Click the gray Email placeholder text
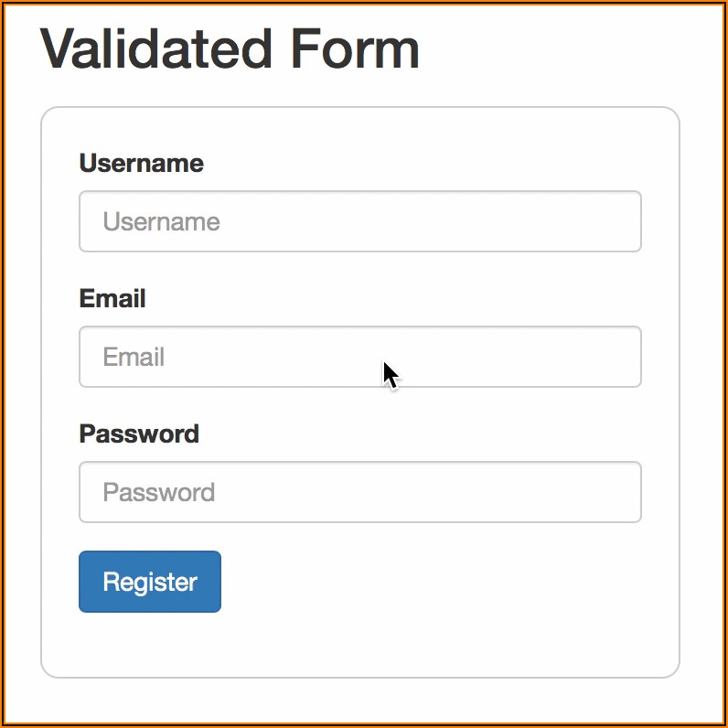 coord(134,357)
